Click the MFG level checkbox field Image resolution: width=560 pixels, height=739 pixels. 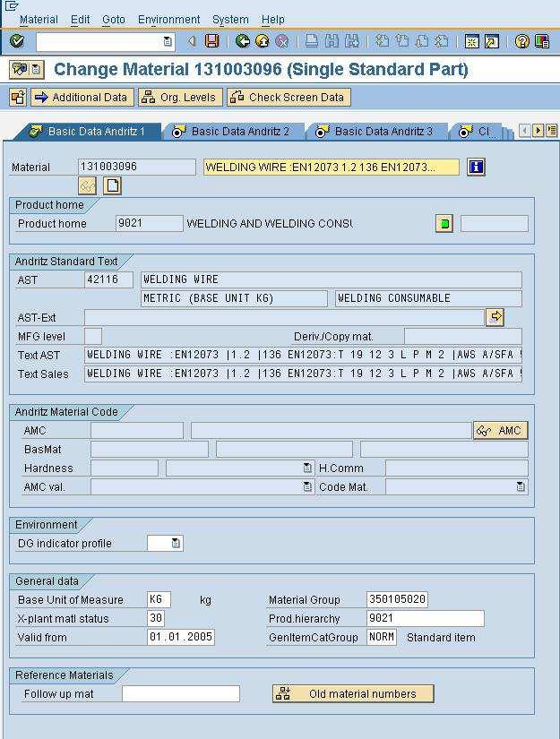(x=93, y=337)
